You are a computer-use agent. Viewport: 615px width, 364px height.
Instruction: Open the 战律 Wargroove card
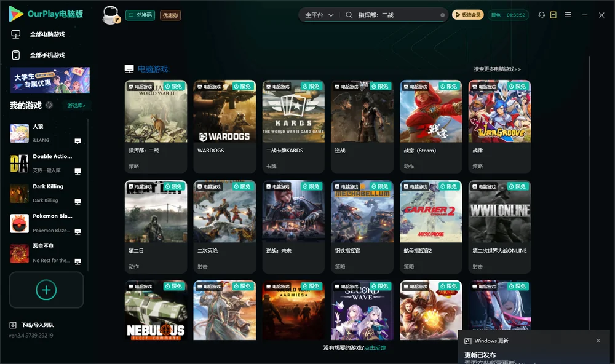[x=499, y=126]
